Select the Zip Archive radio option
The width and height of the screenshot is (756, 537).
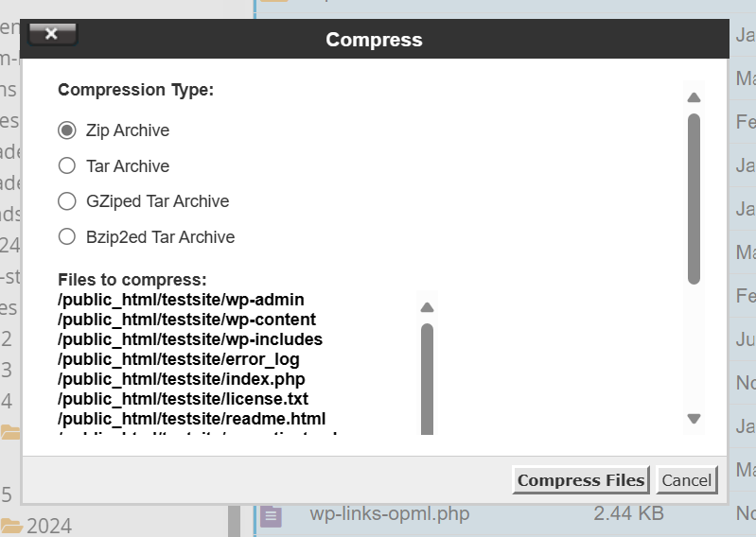pos(67,130)
